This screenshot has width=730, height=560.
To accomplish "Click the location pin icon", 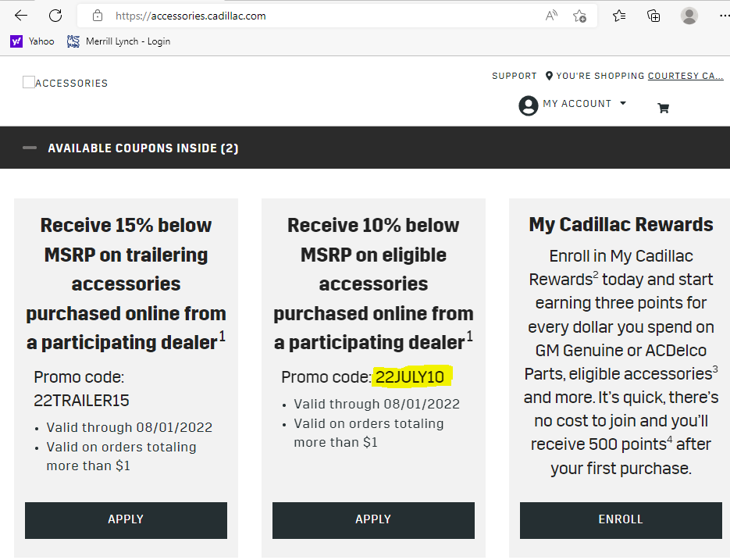I will (549, 76).
